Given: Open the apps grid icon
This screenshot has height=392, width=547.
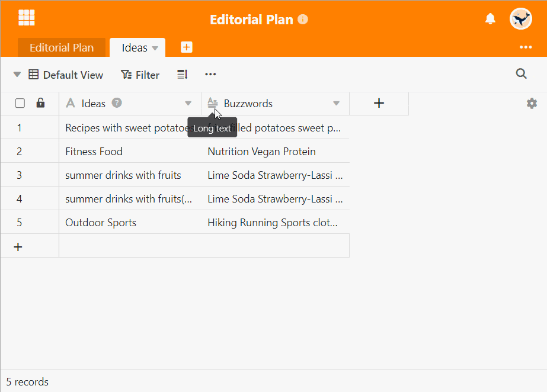Looking at the screenshot, I should (27, 18).
